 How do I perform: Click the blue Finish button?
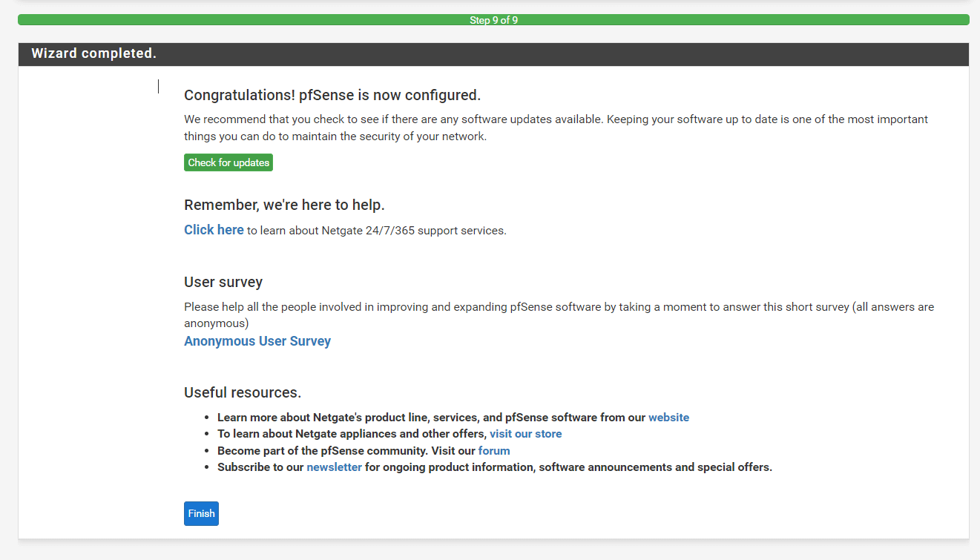pos(201,513)
